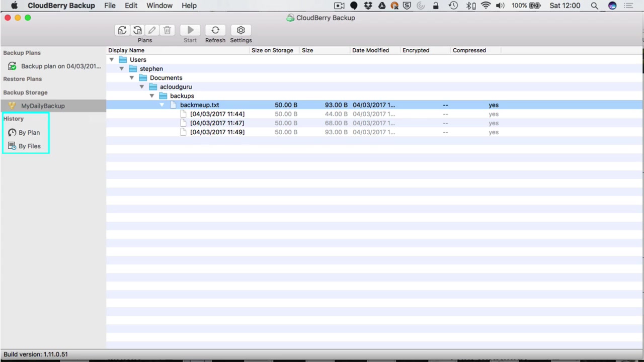The height and width of the screenshot is (362, 644).
Task: Open the Edit menu
Action: coord(131,6)
